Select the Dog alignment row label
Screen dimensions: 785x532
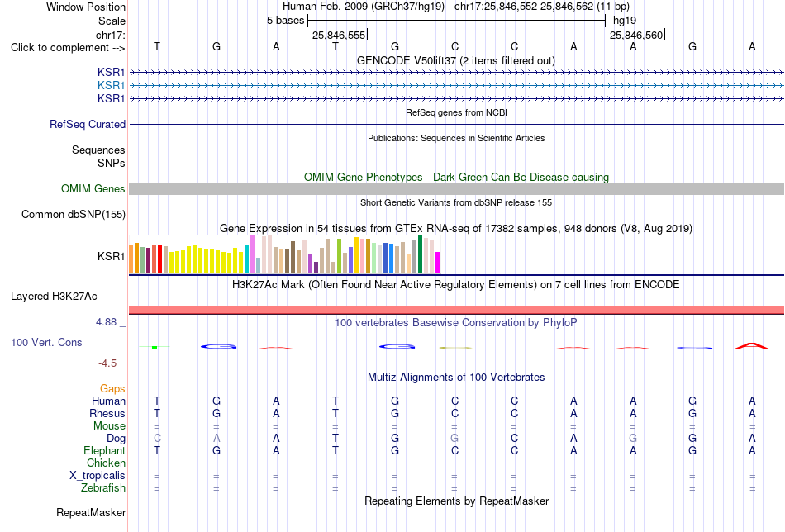(116, 439)
